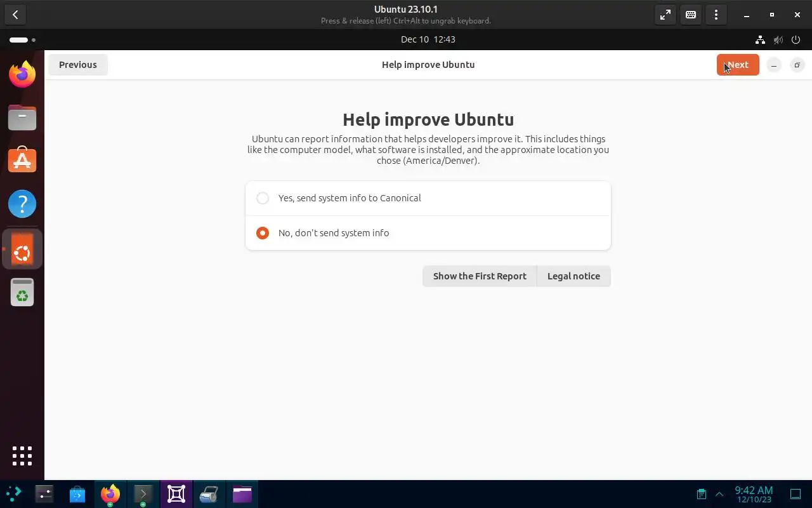Viewport: 812px width, 508px height.
Task: Open the power menu icon in top bar
Action: click(x=796, y=39)
